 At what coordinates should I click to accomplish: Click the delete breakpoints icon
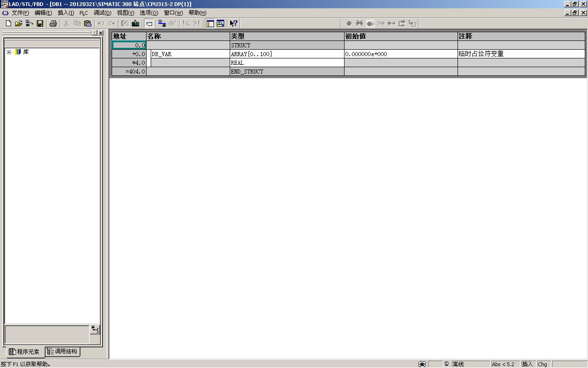coord(360,23)
